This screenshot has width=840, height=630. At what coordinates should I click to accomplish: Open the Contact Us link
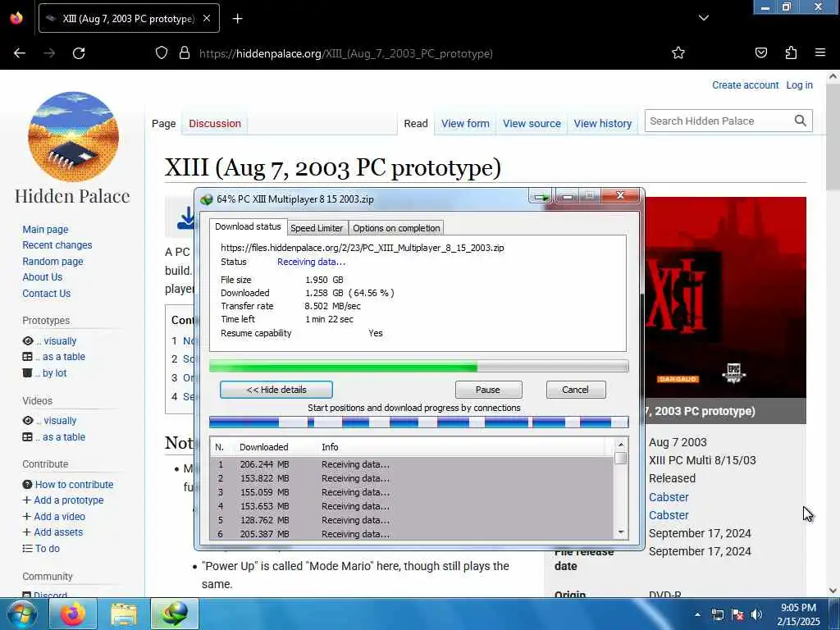[46, 294]
